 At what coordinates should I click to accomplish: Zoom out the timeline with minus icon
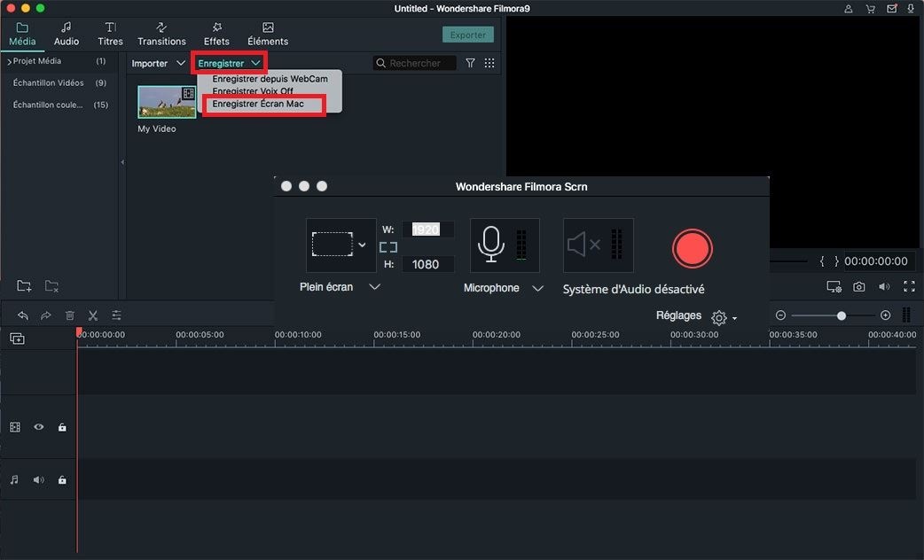[x=781, y=315]
